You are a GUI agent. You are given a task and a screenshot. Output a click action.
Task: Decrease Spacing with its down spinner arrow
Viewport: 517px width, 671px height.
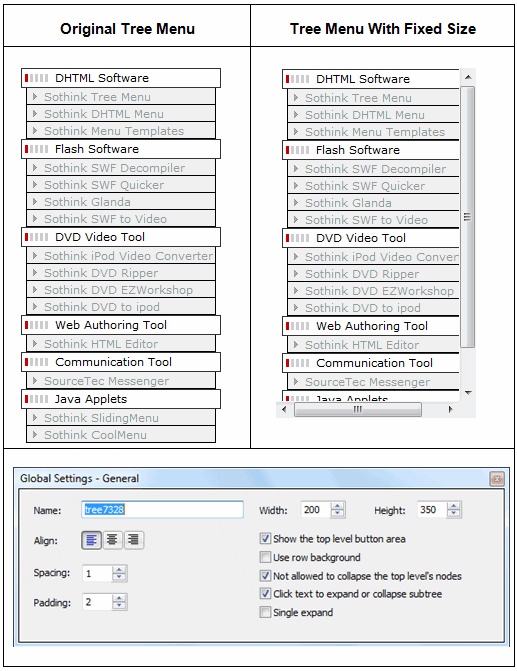tap(119, 577)
